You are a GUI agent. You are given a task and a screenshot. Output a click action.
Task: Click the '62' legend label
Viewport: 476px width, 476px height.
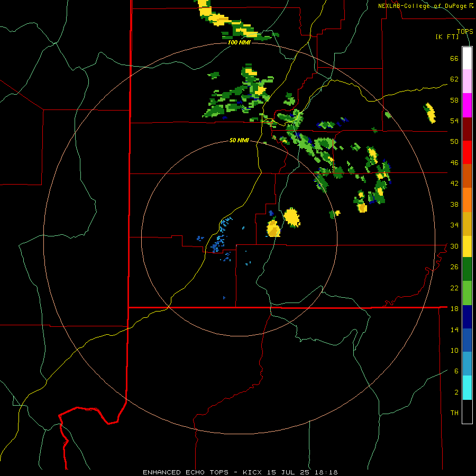coord(454,79)
